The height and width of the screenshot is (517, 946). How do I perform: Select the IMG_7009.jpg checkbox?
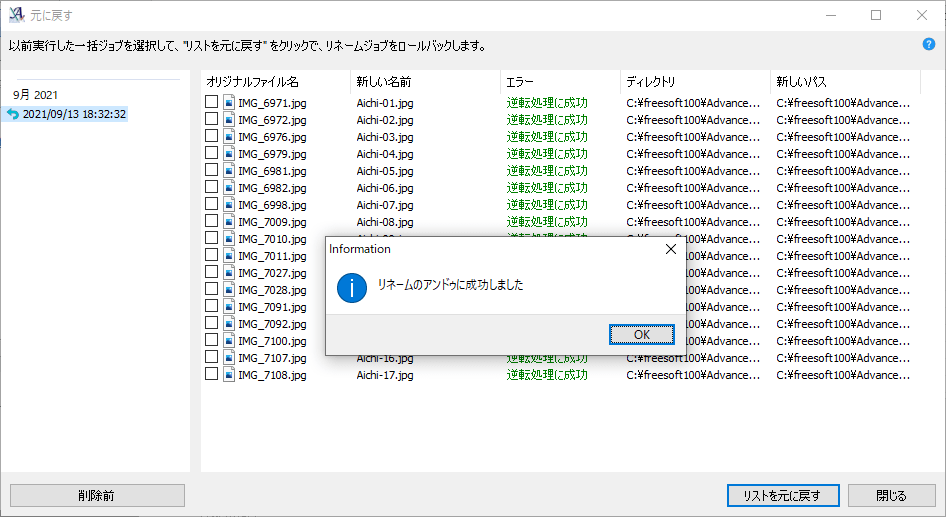click(x=211, y=221)
